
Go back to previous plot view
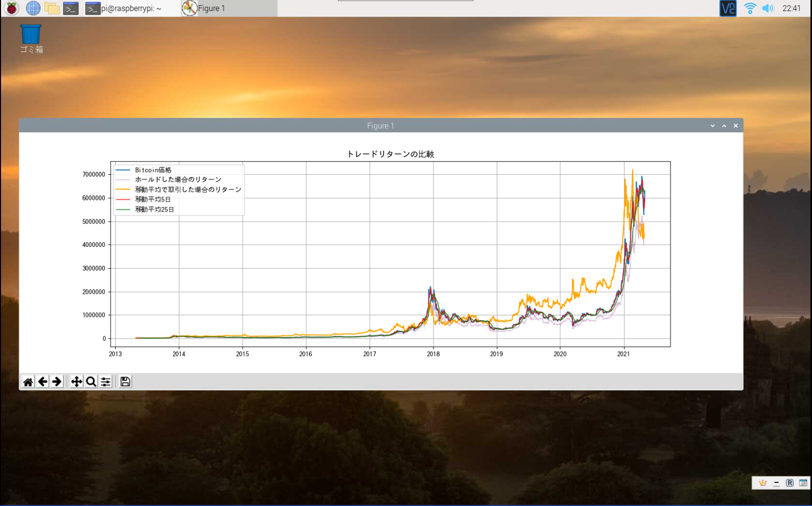click(x=43, y=382)
